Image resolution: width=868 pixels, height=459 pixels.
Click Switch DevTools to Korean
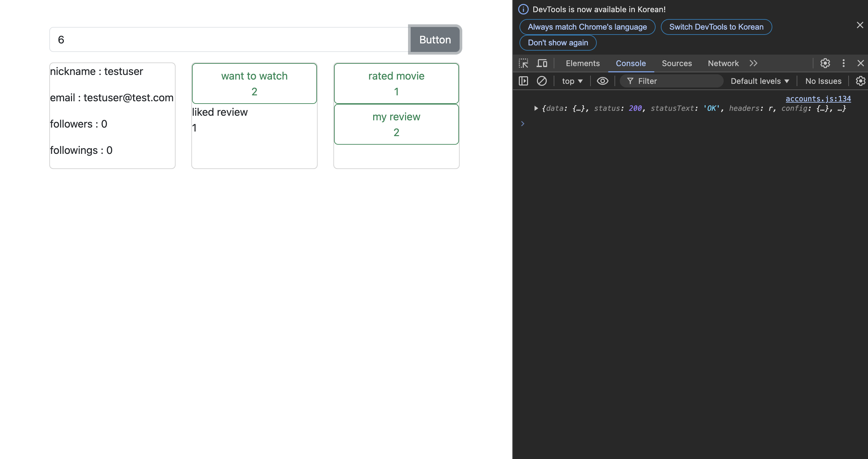[x=716, y=27]
